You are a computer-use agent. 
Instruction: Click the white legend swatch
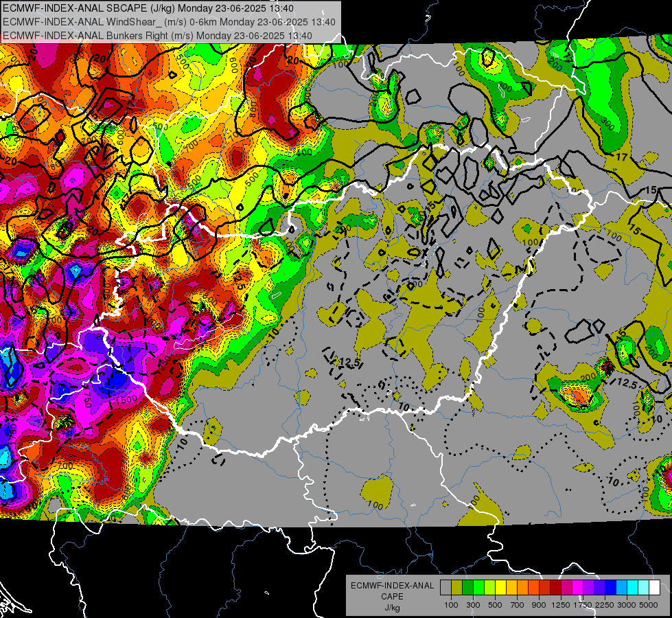coord(655,587)
